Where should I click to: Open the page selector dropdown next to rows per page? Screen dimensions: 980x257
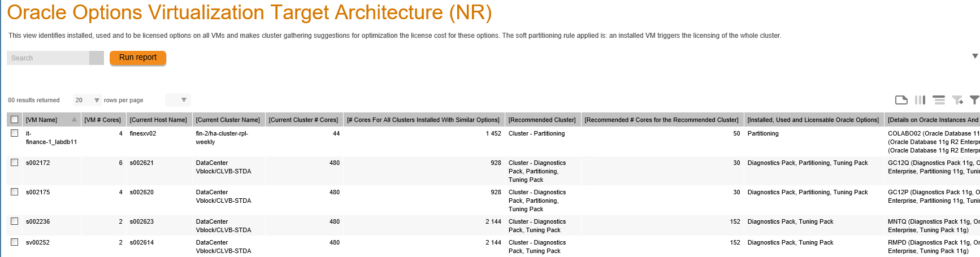177,100
